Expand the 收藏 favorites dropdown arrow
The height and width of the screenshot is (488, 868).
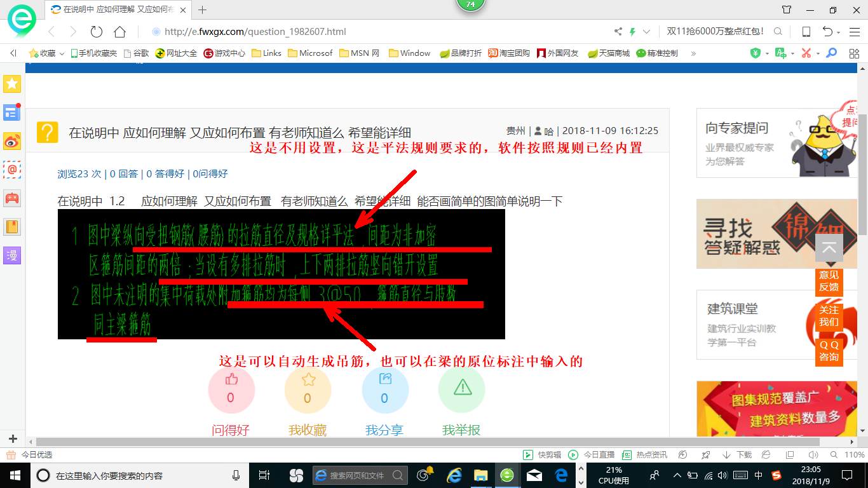[x=62, y=54]
